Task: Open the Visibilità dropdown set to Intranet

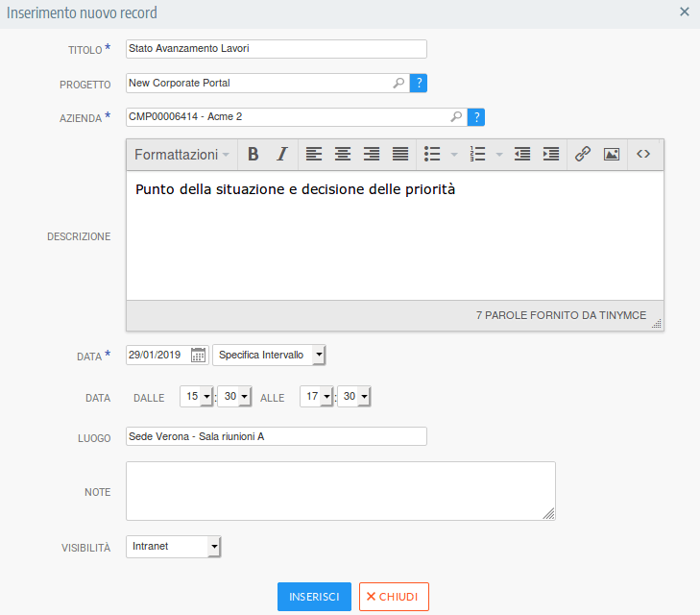Action: pyautogui.click(x=174, y=547)
